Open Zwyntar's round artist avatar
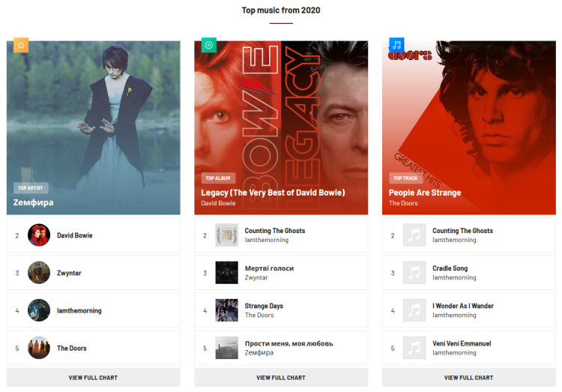 click(x=39, y=273)
